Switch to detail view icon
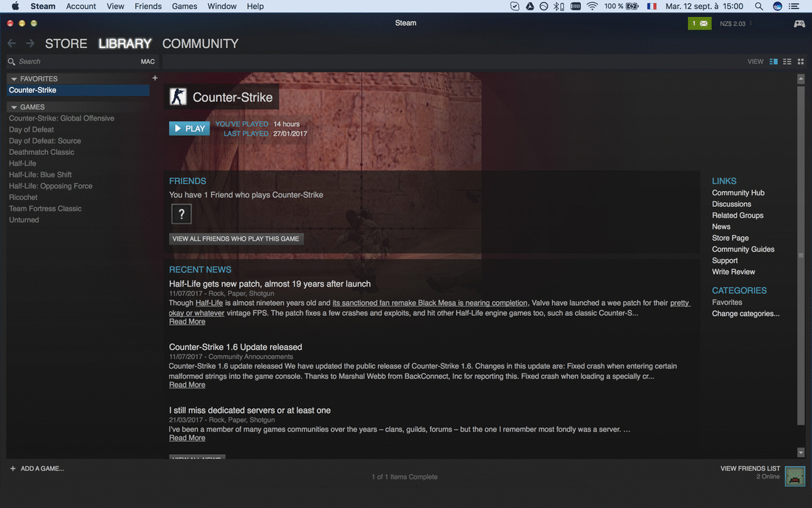The height and width of the screenshot is (508, 812). (x=773, y=61)
